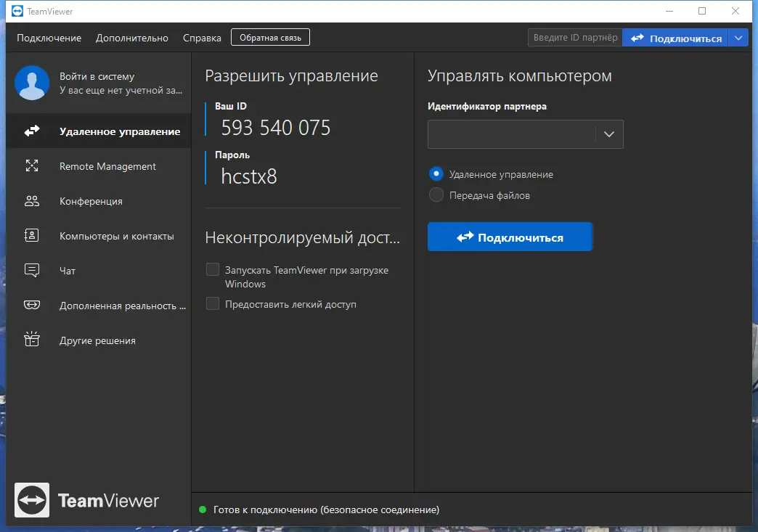Open Другие решения section
This screenshot has width=758, height=532.
pyautogui.click(x=32, y=340)
